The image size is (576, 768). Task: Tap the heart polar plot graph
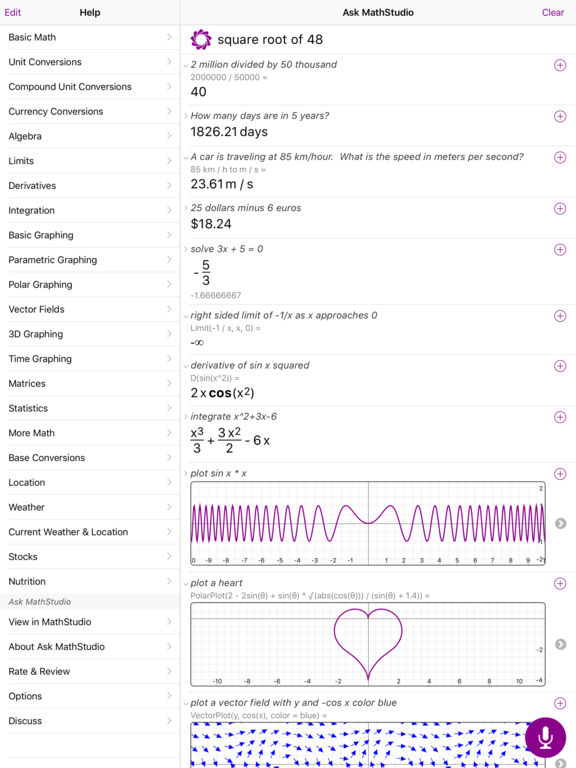point(368,644)
